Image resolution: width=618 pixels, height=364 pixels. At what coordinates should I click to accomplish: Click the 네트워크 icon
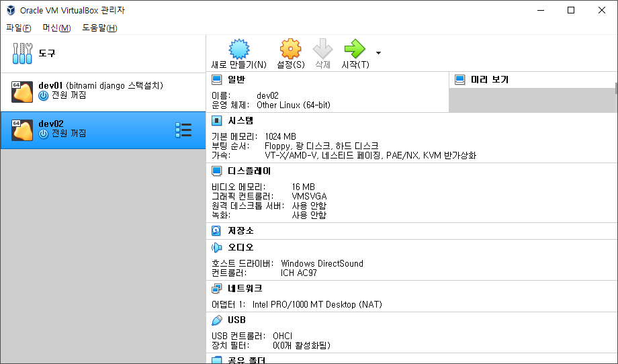tap(216, 288)
